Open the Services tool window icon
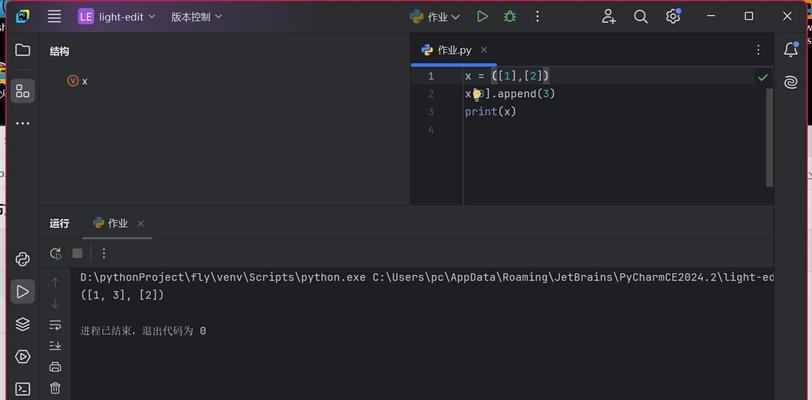 pos(22,356)
